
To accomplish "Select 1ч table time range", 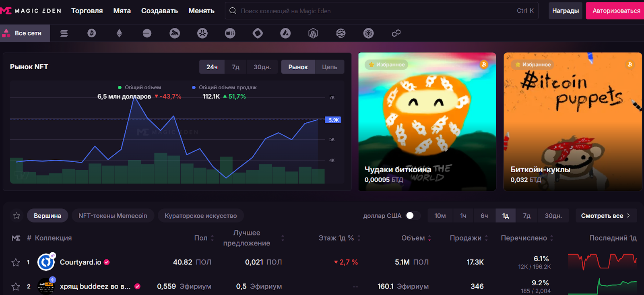I will click(x=463, y=216).
